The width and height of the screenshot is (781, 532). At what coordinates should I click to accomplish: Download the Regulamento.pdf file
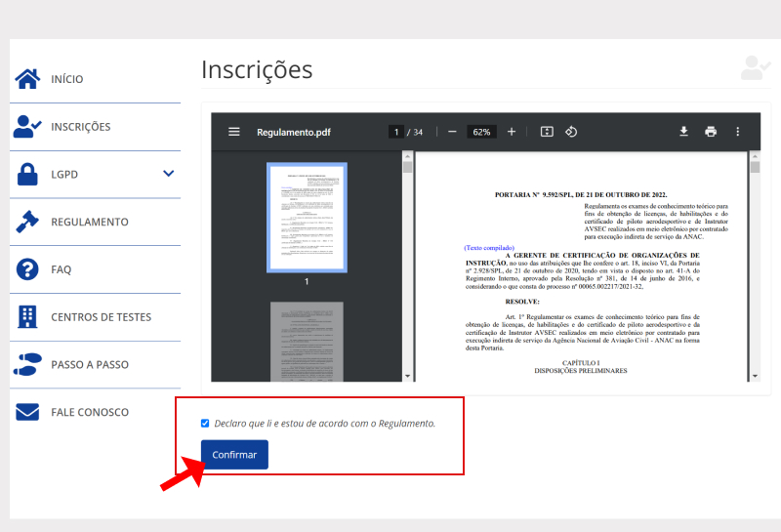[683, 132]
